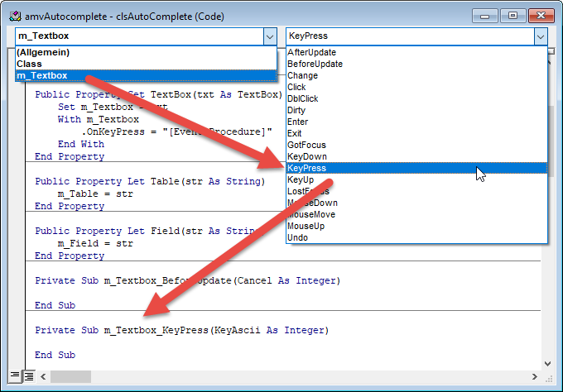Click the scroll down arrow of code pane
Viewport: 563px width, 392px height.
point(548,362)
